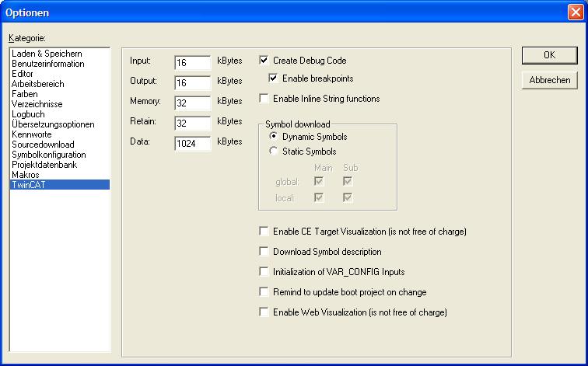Click the Retain kBytes field

tap(193, 124)
